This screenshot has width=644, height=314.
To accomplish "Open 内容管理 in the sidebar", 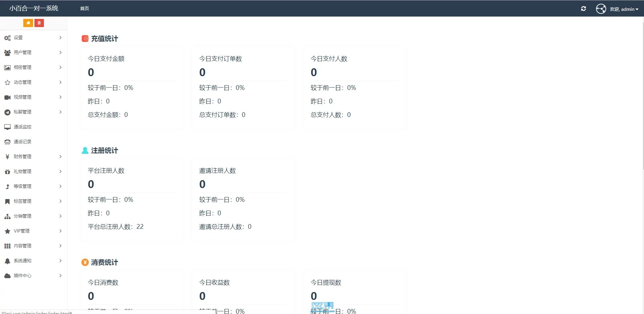I will click(23, 246).
